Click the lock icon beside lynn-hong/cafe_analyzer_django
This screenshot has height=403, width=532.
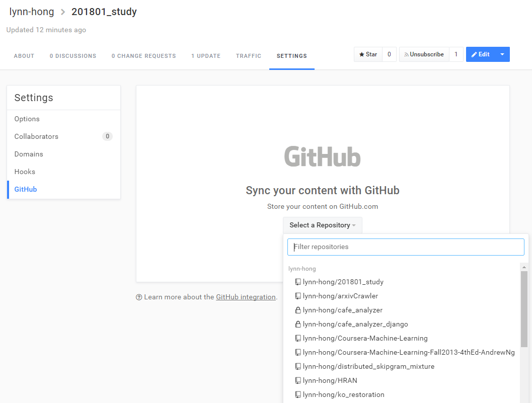(298, 325)
